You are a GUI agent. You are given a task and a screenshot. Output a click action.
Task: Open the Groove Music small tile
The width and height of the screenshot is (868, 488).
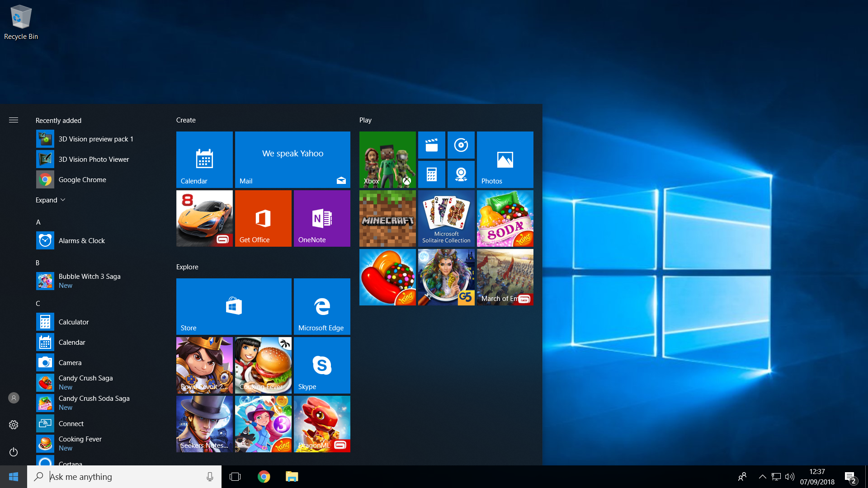click(461, 145)
